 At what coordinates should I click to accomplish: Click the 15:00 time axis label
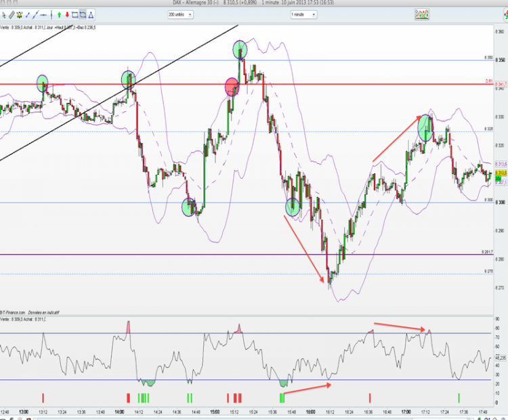pyautogui.click(x=215, y=413)
